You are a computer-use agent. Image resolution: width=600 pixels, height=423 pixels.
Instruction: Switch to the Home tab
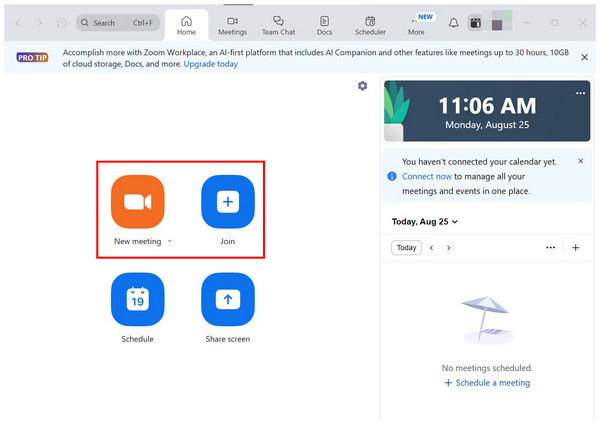point(186,26)
